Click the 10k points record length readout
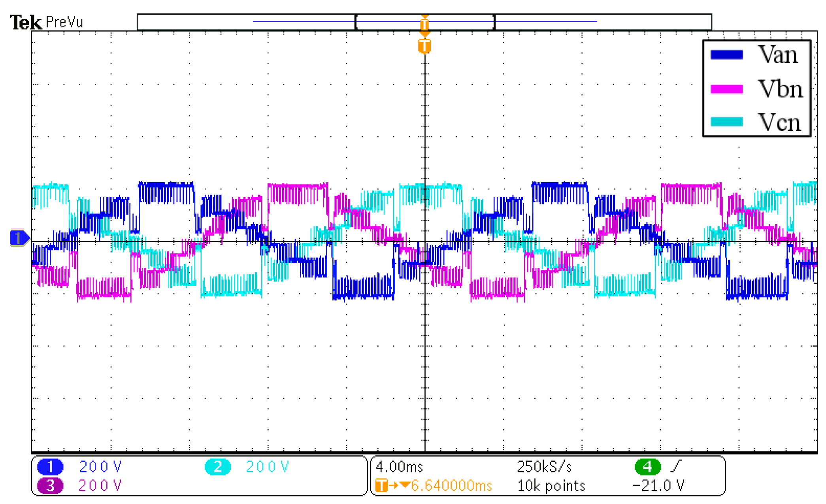This screenshot has height=504, width=826. coord(551,485)
